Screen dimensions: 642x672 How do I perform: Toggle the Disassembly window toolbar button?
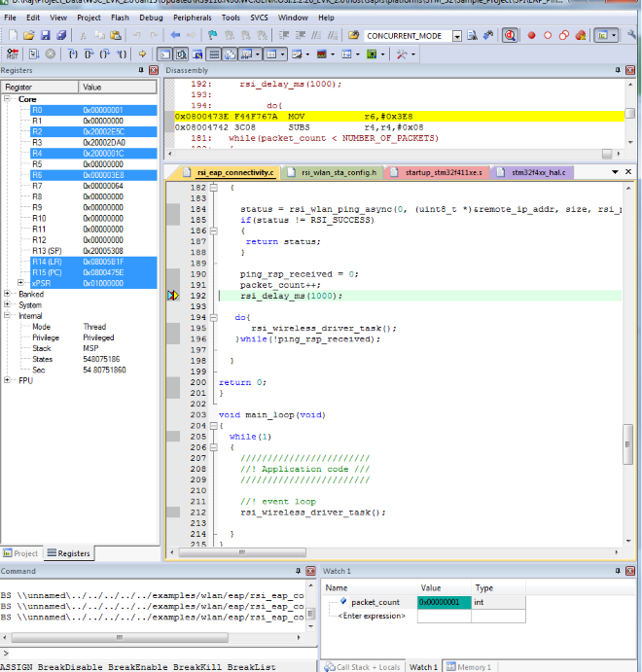click(x=181, y=54)
